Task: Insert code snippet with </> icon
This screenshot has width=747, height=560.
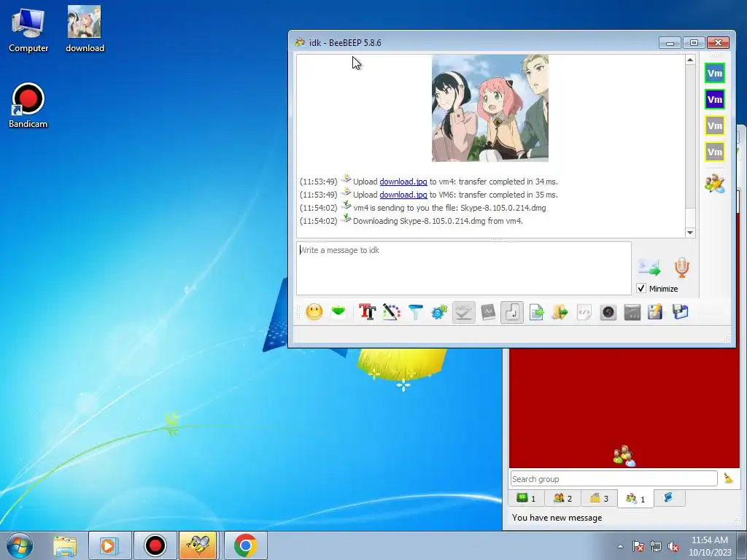Action: [x=584, y=312]
